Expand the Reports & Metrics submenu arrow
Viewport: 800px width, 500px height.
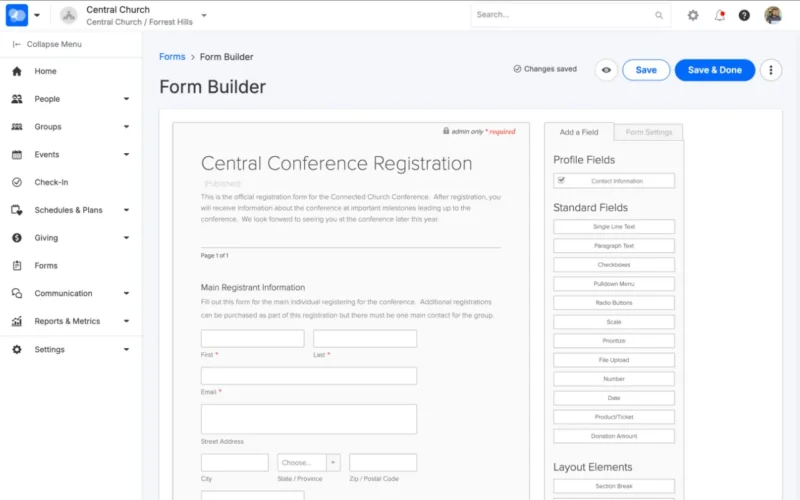pos(126,321)
